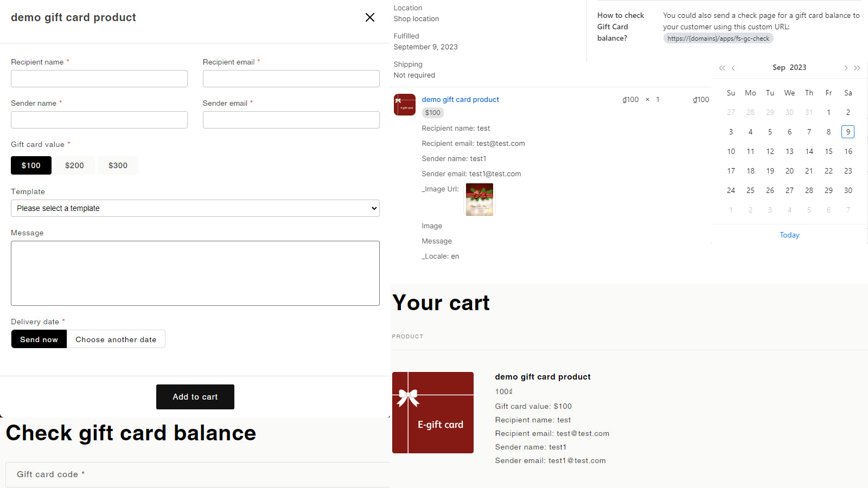
Task: Select the $100 gift card value
Action: click(31, 165)
